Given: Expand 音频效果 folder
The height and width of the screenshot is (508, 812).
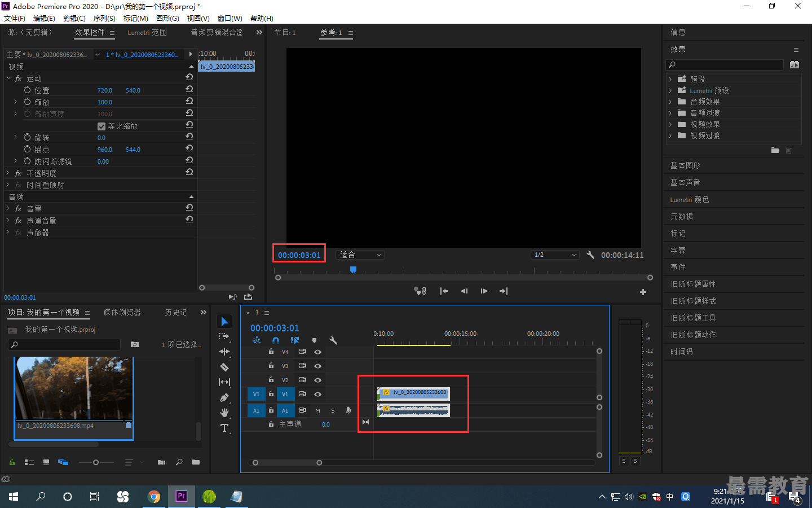Looking at the screenshot, I should (x=670, y=102).
